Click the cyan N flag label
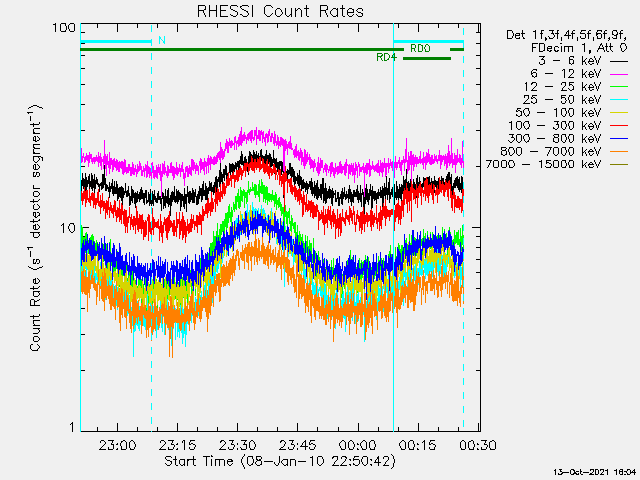The image size is (640, 480). (161, 41)
